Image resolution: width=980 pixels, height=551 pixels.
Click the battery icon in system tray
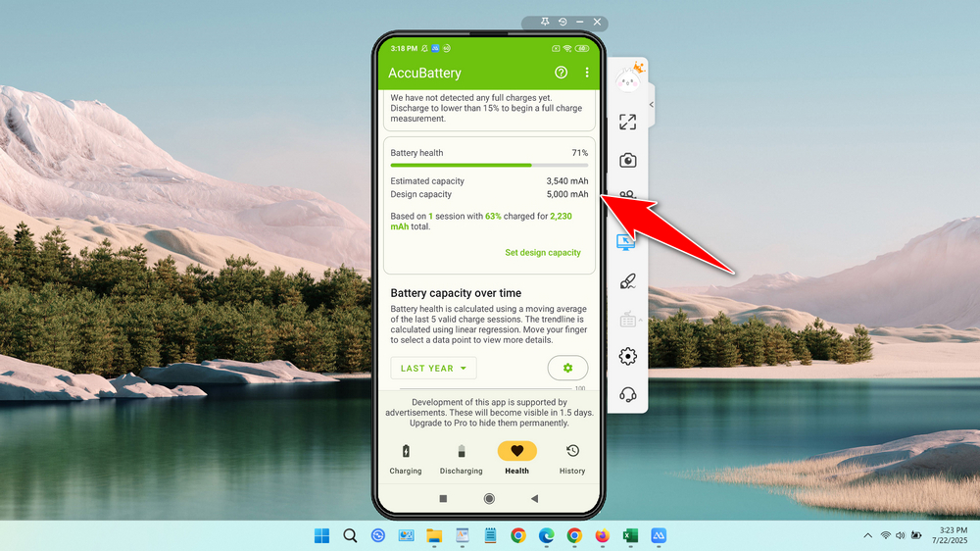coord(916,535)
